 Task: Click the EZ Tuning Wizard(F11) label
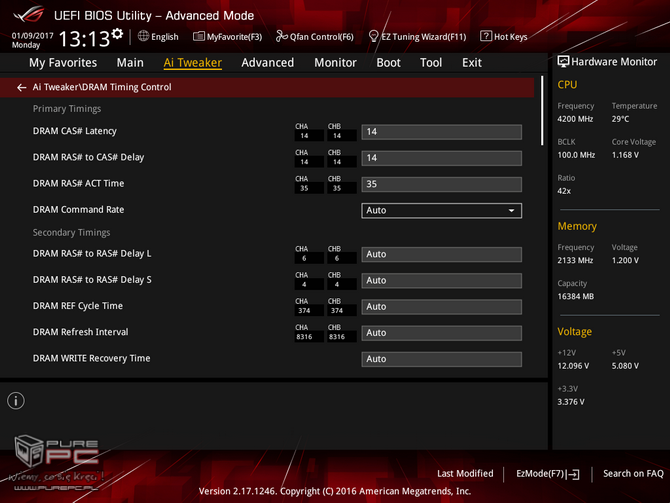423,37
